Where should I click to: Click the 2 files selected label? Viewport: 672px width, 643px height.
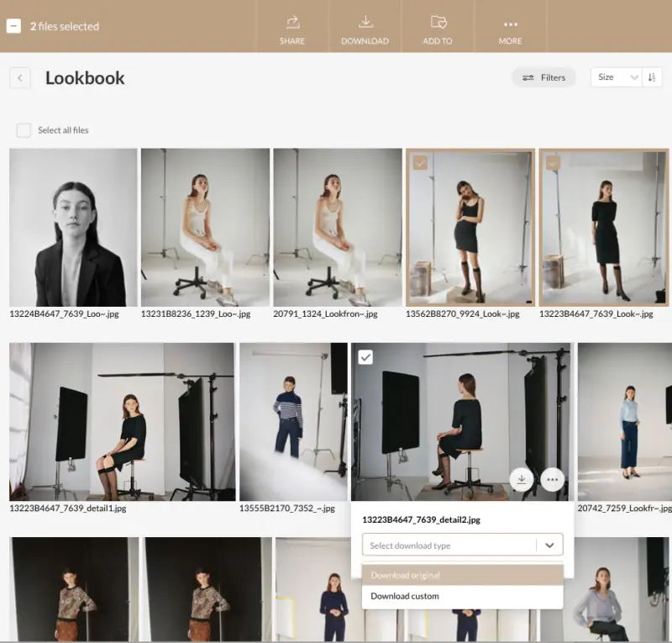(65, 27)
